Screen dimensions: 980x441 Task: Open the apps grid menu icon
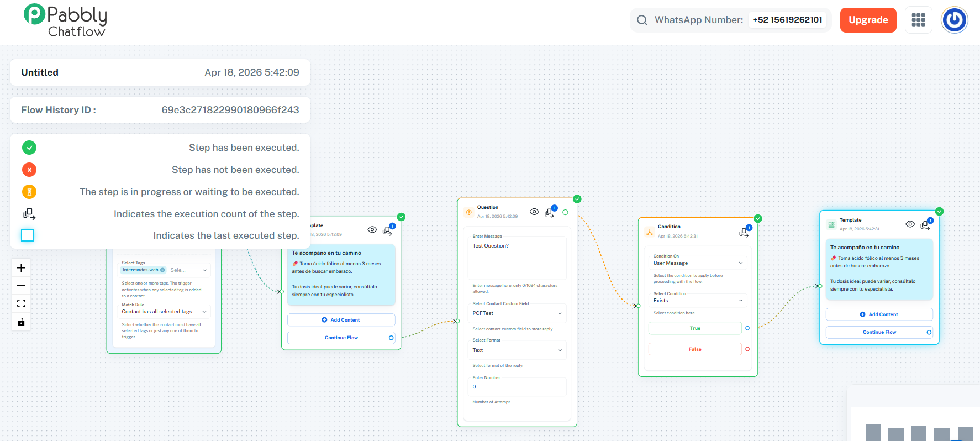918,20
